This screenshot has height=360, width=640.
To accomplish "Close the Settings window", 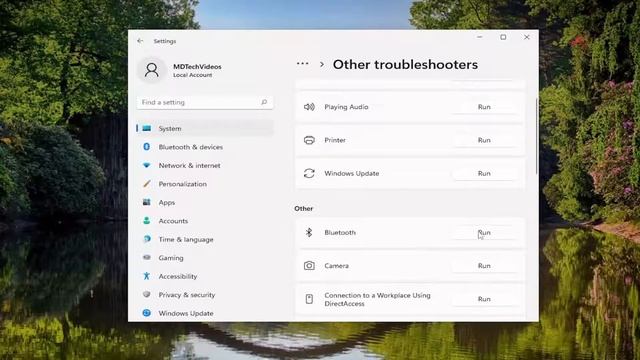I will pyautogui.click(x=527, y=37).
